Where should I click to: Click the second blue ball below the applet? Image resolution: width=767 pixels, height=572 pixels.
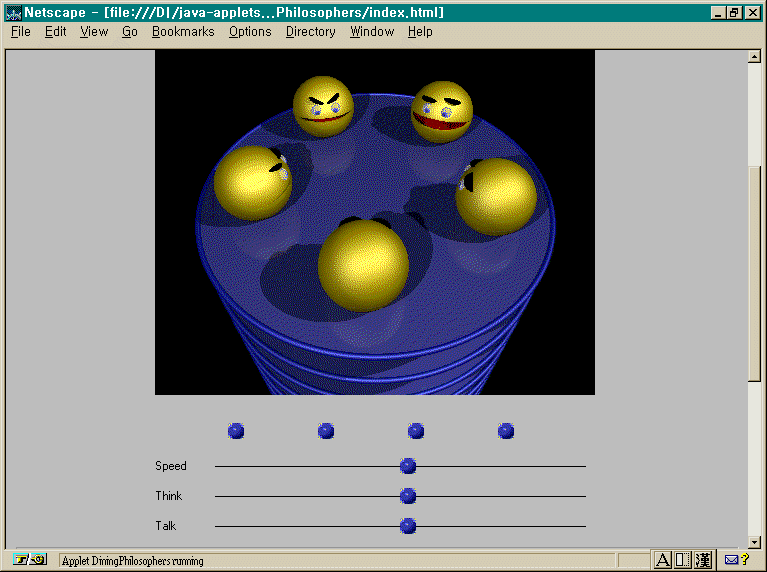[326, 431]
